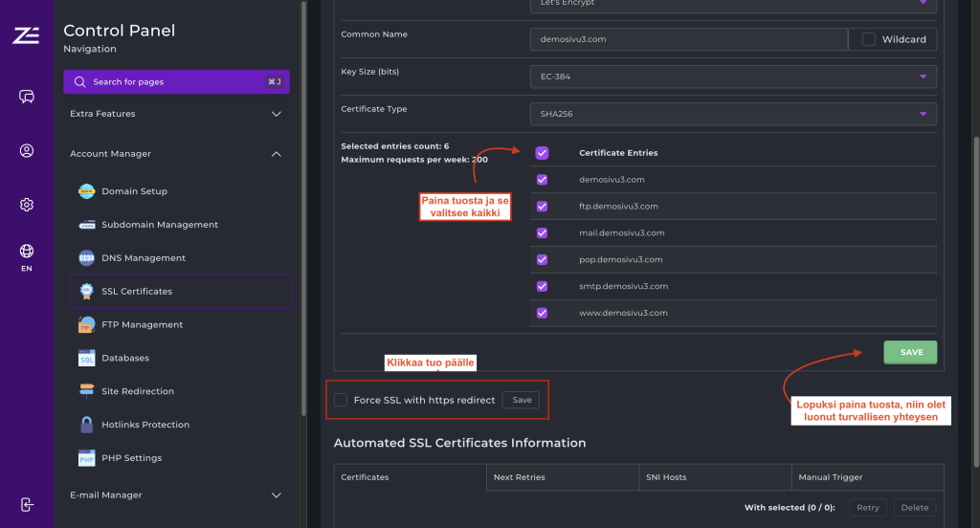Open the Key Size EC-384 dropdown
The image size is (980, 528).
pyautogui.click(x=732, y=77)
